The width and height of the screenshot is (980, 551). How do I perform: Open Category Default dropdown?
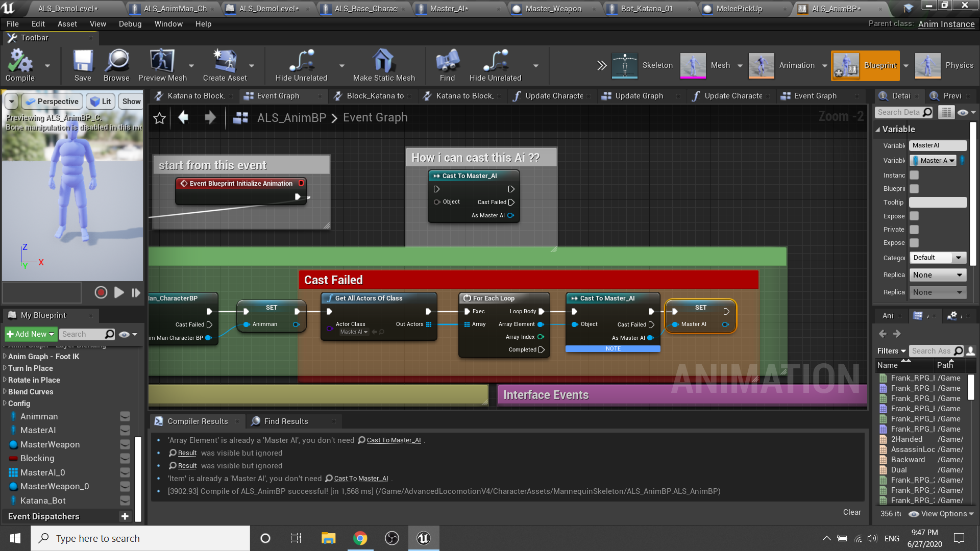[938, 258]
